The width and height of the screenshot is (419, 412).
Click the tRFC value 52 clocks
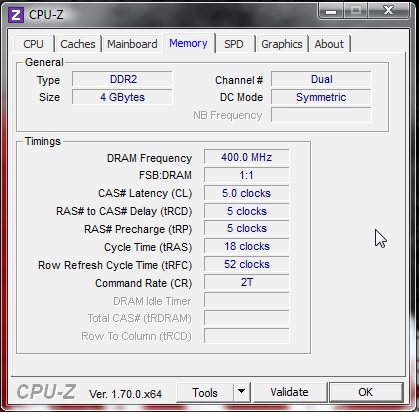click(x=247, y=265)
